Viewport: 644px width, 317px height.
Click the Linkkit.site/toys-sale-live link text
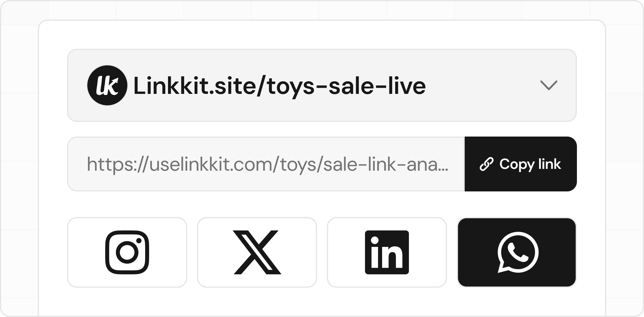pos(279,86)
